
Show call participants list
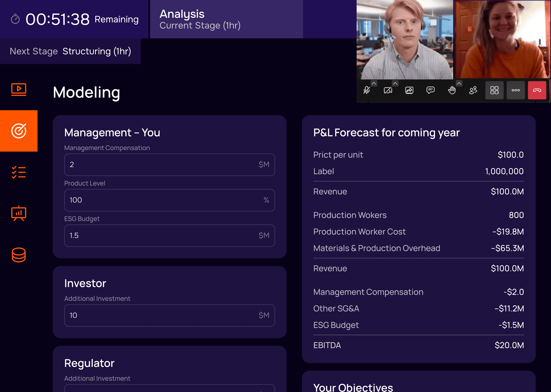[x=473, y=90]
